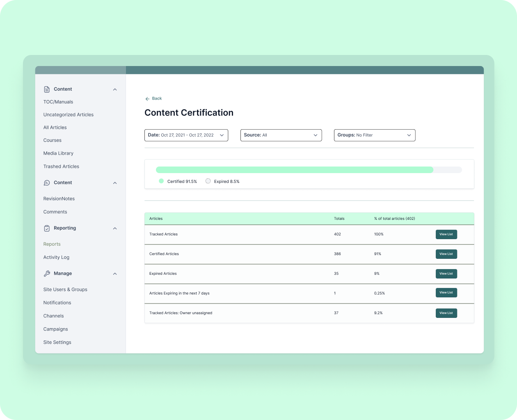Click View List for Expired Articles
Viewport: 517px width, 420px height.
[446, 274]
